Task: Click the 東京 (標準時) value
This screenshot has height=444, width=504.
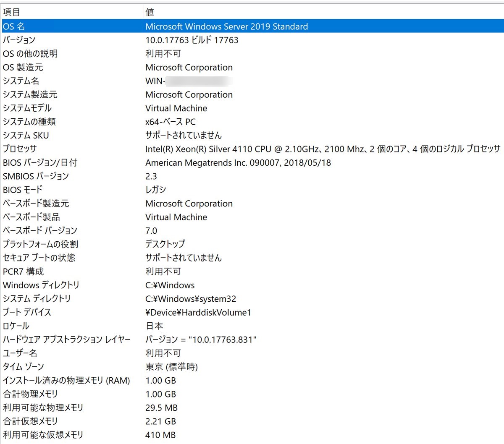Action: pyautogui.click(x=171, y=367)
